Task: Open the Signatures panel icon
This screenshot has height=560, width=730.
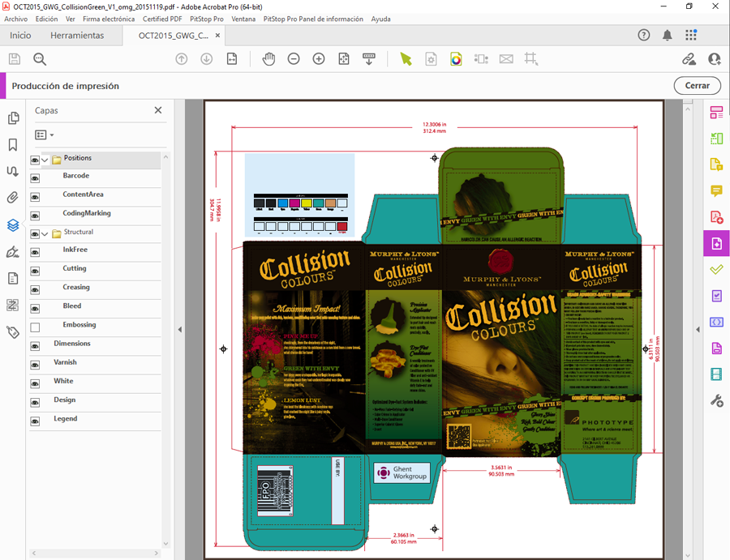Action: [x=12, y=252]
